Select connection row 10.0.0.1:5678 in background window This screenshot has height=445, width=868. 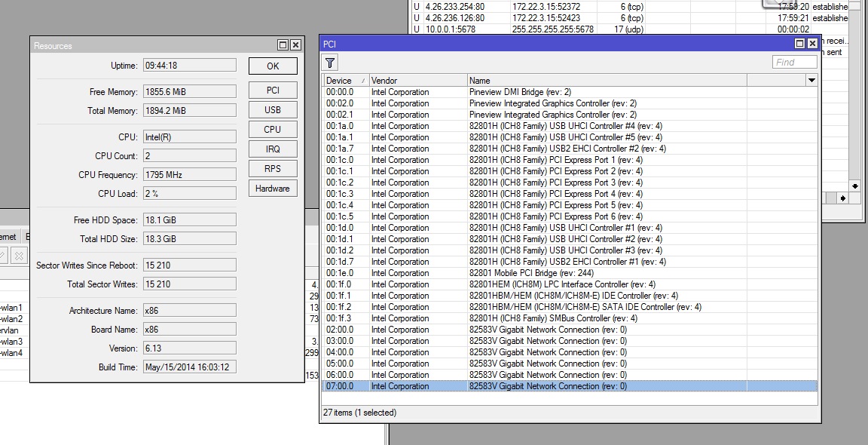(630, 29)
